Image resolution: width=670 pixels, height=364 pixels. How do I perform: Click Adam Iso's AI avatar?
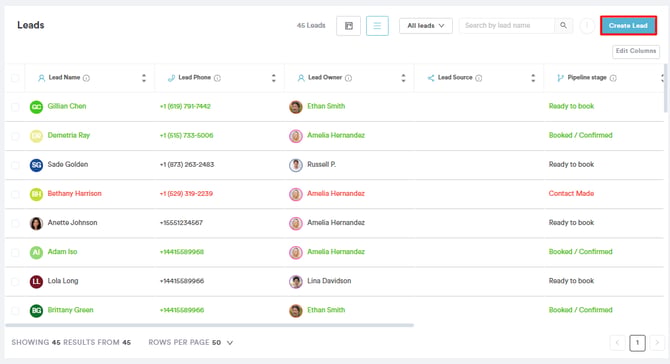pos(36,252)
